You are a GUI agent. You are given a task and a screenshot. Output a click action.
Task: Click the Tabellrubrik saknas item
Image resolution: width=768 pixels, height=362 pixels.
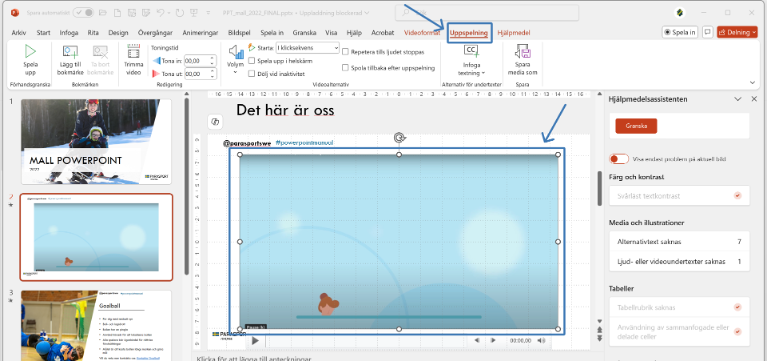679,307
